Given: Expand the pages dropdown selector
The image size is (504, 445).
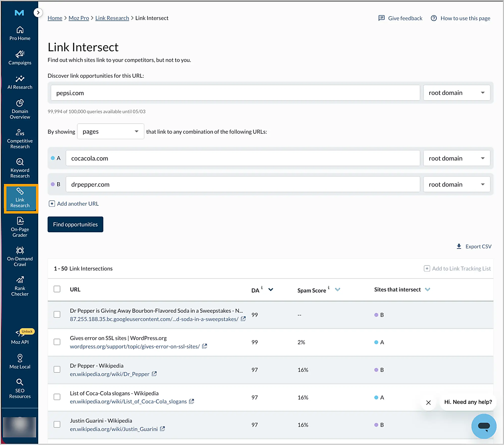Looking at the screenshot, I should 110,131.
